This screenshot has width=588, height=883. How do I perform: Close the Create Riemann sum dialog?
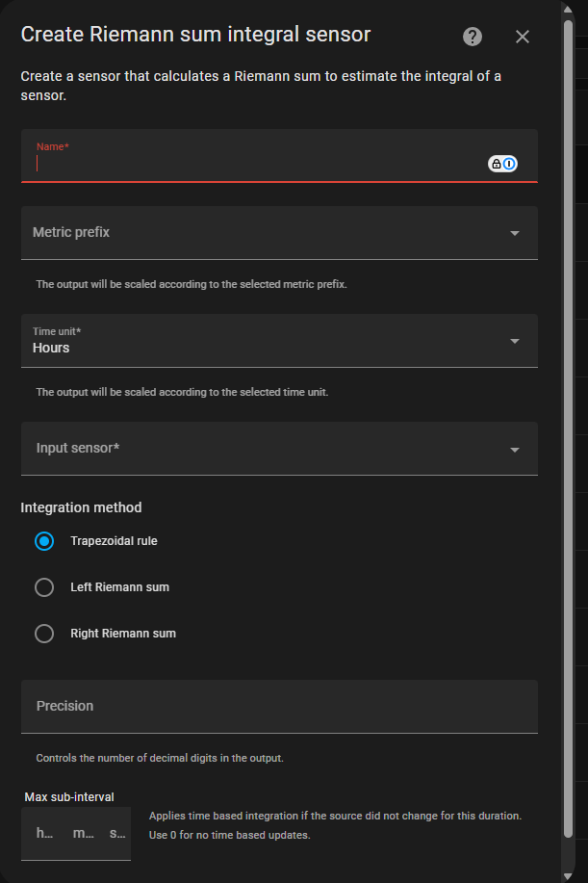pos(523,37)
